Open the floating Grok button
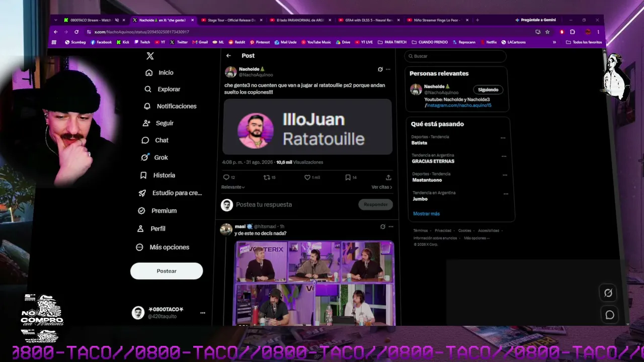Viewport: 644px width, 362px height. click(x=608, y=293)
